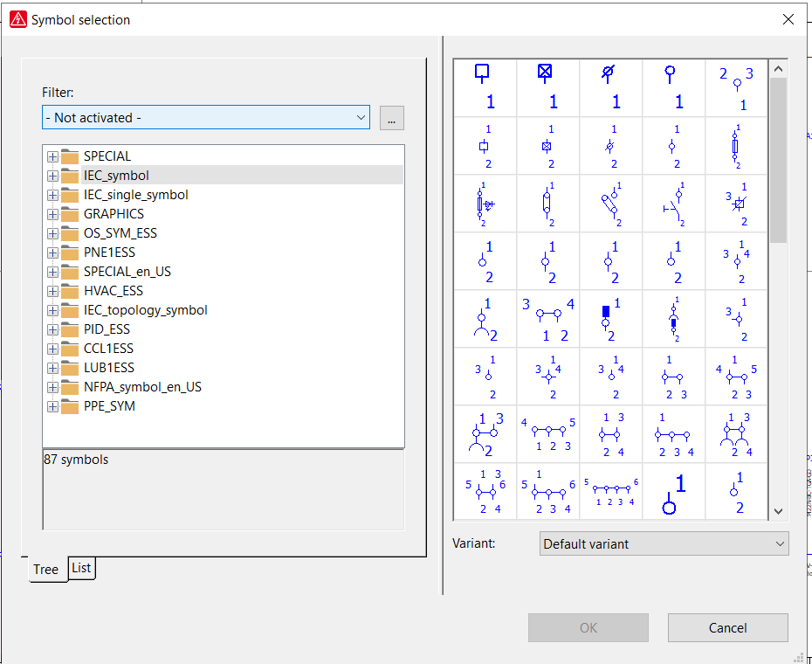The height and width of the screenshot is (664, 812).
Task: Expand the IEC_symbol library node
Action: coord(52,176)
